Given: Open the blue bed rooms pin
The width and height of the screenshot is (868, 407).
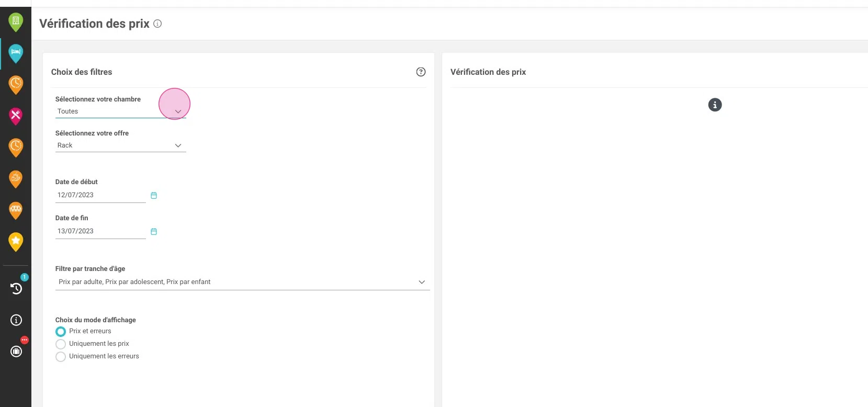Looking at the screenshot, I should (x=16, y=53).
